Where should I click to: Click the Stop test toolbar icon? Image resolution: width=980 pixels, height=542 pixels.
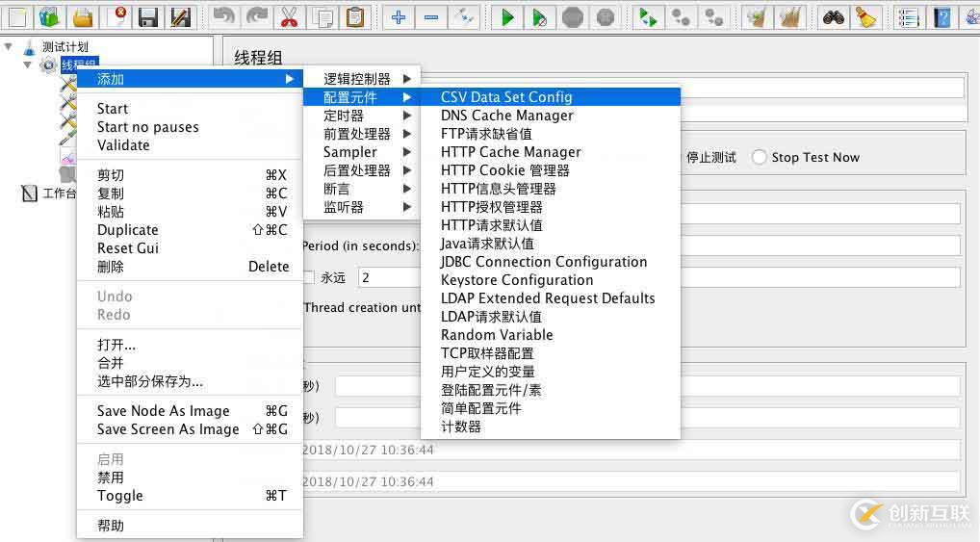click(x=573, y=17)
